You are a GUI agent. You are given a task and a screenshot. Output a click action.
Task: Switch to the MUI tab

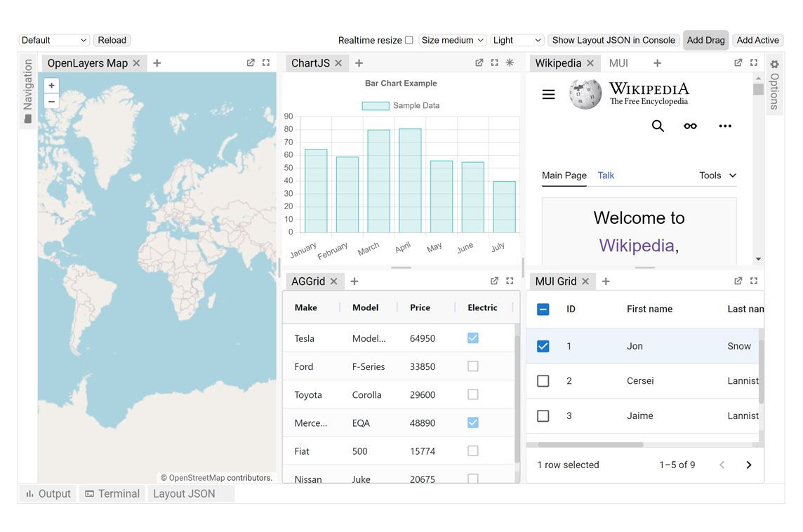[618, 63]
